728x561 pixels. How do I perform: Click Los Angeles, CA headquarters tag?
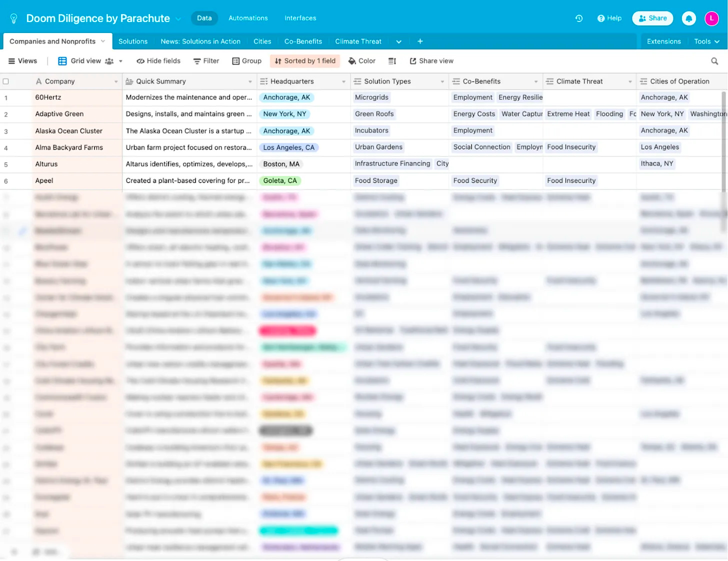(289, 147)
